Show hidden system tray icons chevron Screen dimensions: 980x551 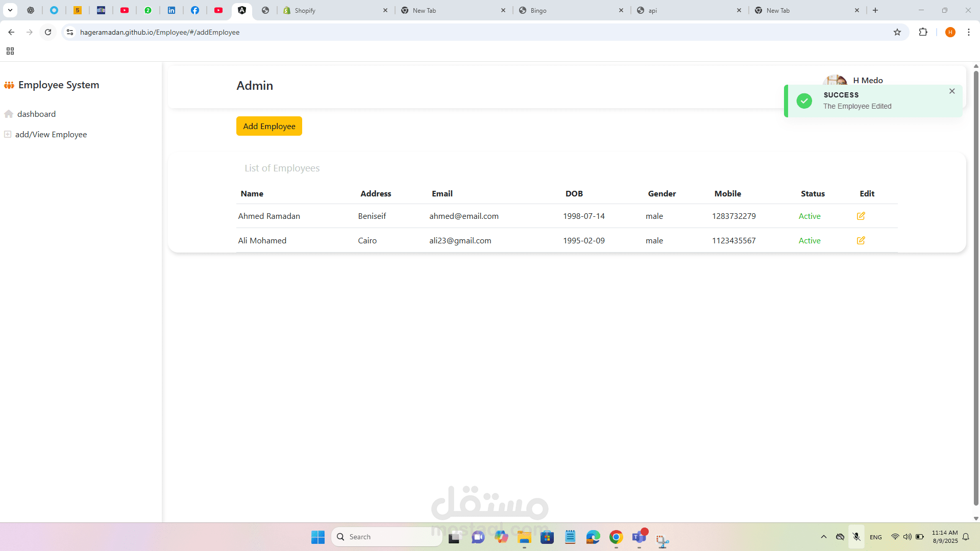pyautogui.click(x=823, y=537)
